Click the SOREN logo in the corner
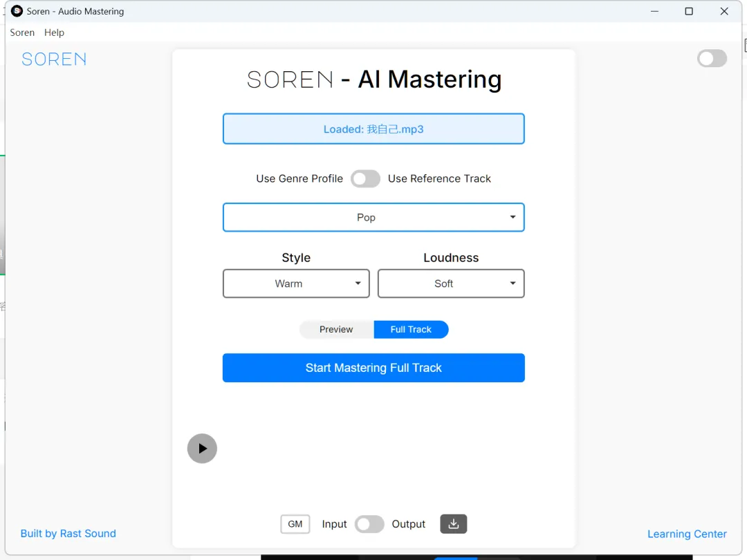Screen dimensions: 747x560 tap(55, 59)
